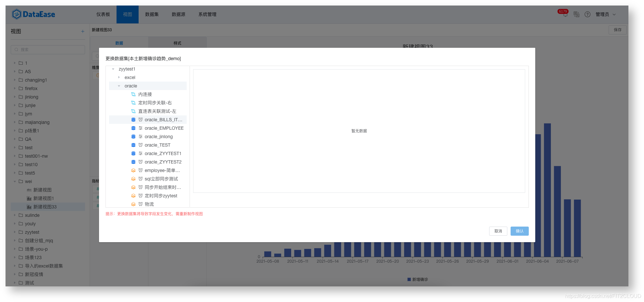
Task: Expand the firefox folder arrow
Action: [15, 88]
